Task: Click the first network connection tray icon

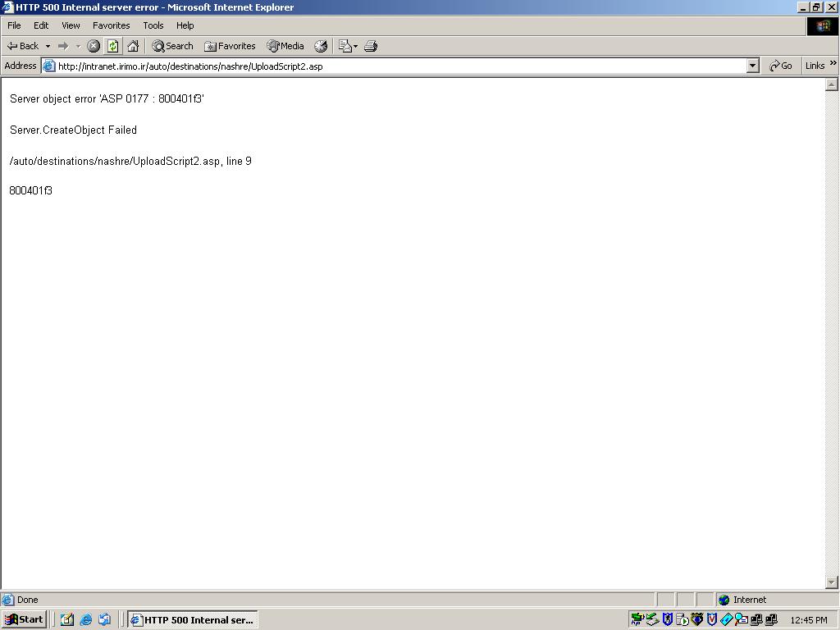Action: click(756, 620)
